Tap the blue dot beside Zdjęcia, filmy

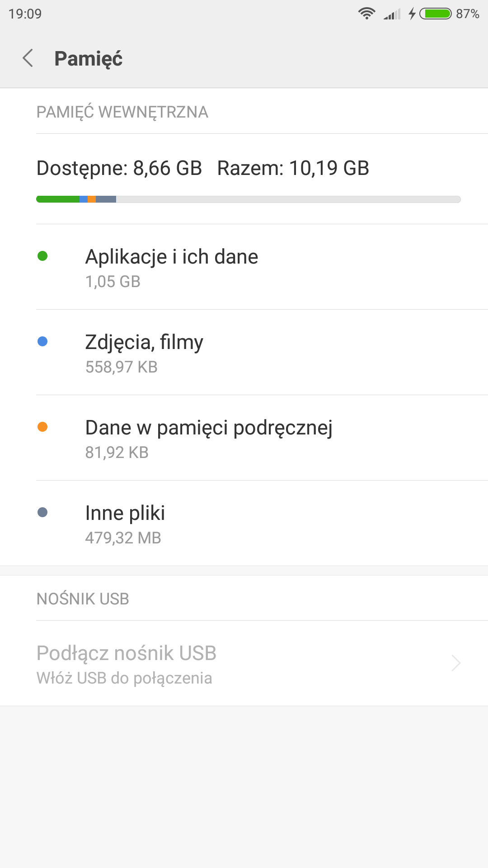(42, 342)
